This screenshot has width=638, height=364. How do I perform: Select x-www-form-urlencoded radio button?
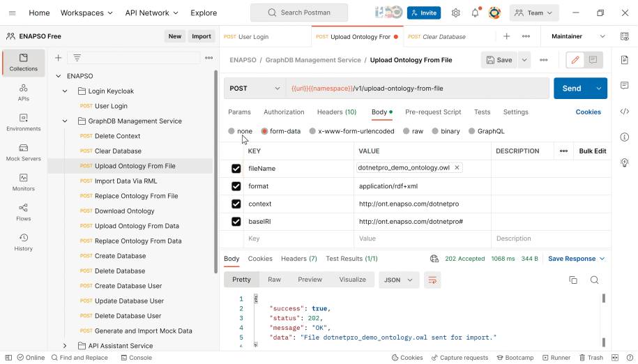pyautogui.click(x=312, y=131)
